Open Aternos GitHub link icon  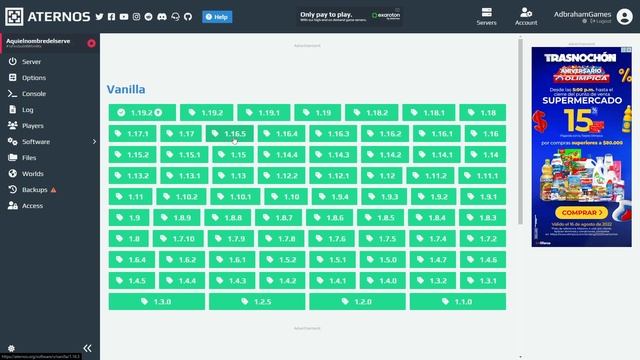click(188, 17)
